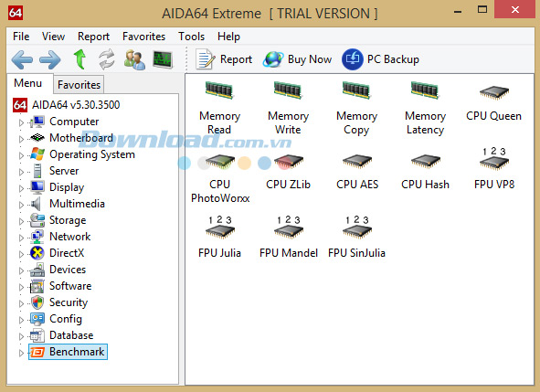
Task: Select the CPU Queen benchmark icon
Action: (493, 92)
